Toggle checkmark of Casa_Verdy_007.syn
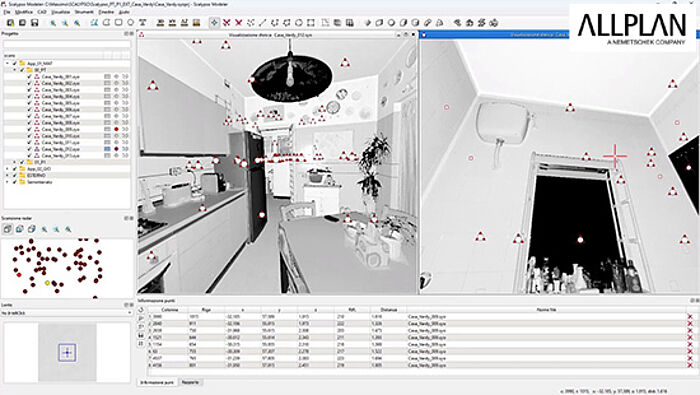The image size is (700, 395). click(29, 116)
